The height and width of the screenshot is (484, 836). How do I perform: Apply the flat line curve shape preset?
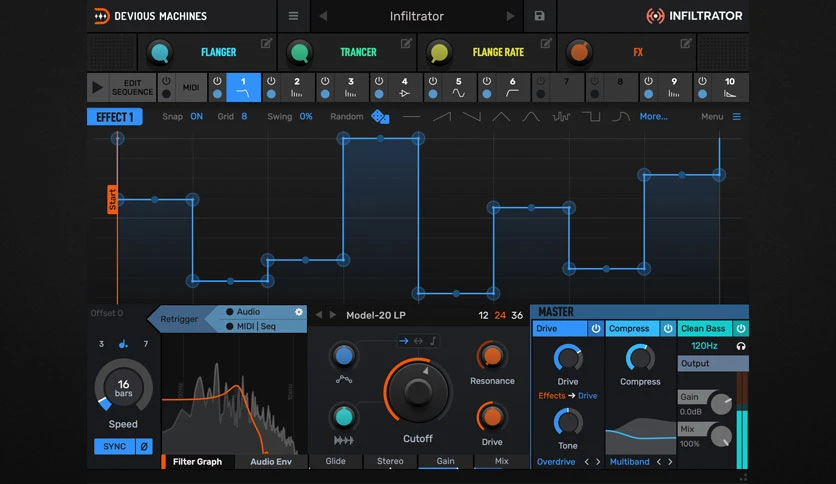(412, 116)
